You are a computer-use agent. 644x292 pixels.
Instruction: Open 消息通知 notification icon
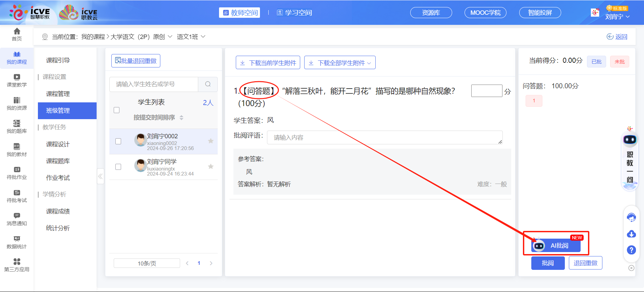click(x=17, y=219)
